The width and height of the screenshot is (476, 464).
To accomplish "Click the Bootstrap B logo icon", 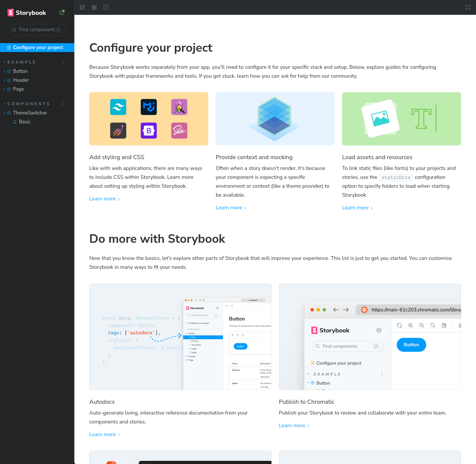I will (x=149, y=130).
